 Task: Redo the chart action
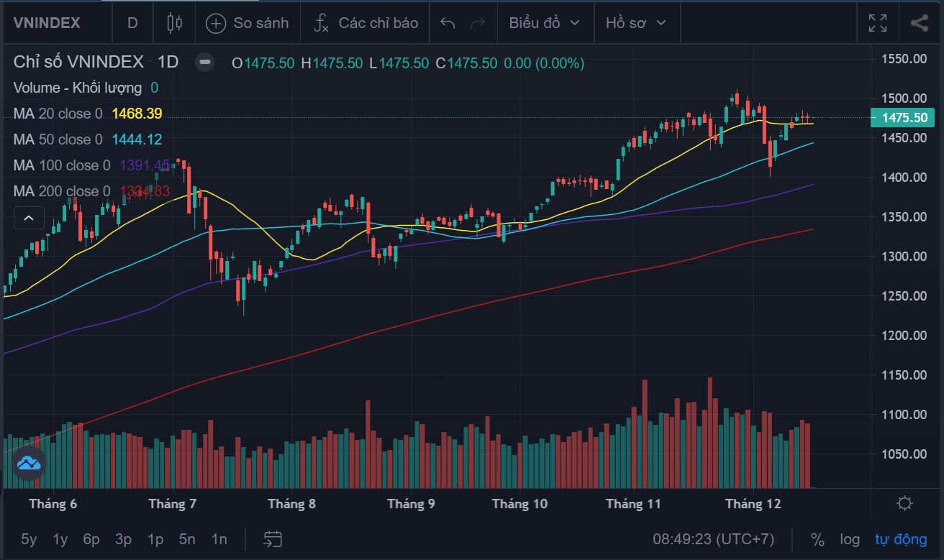coord(477,23)
